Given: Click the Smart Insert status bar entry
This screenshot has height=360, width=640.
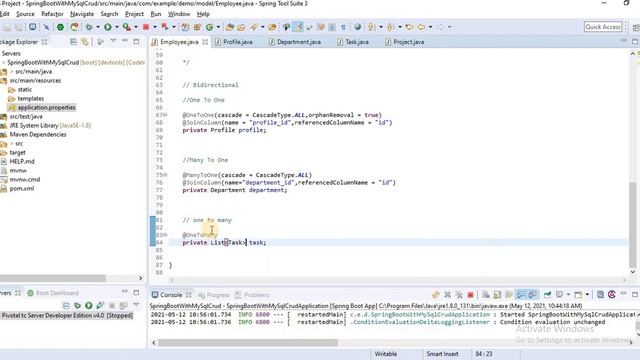Looking at the screenshot, I should [442, 354].
